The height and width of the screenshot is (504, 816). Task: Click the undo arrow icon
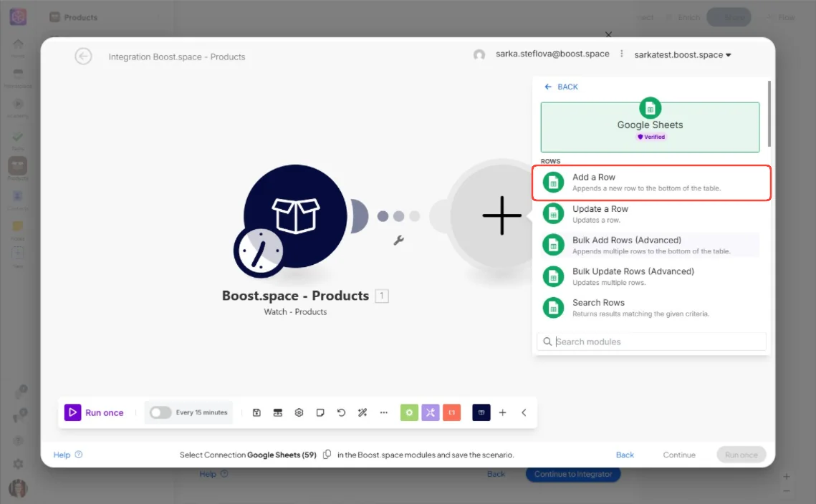tap(342, 412)
